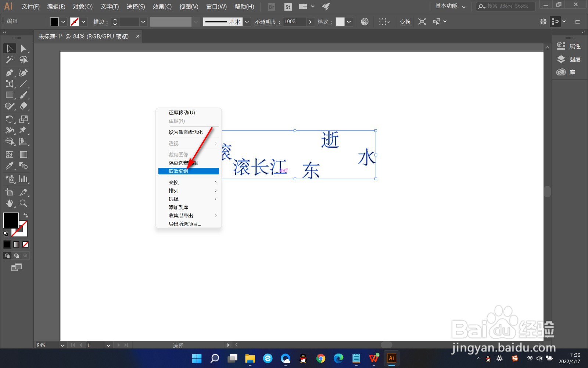This screenshot has height=368, width=588.
Task: Reset to default fill and stroke
Action: point(6,234)
